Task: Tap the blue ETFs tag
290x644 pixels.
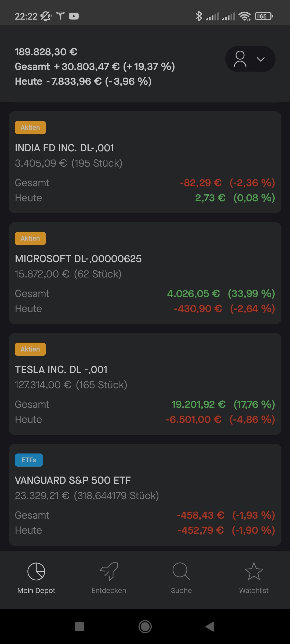Action: click(29, 460)
